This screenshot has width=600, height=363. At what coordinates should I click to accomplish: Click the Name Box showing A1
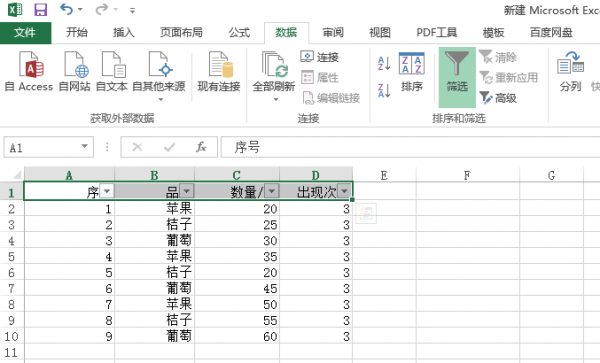41,147
